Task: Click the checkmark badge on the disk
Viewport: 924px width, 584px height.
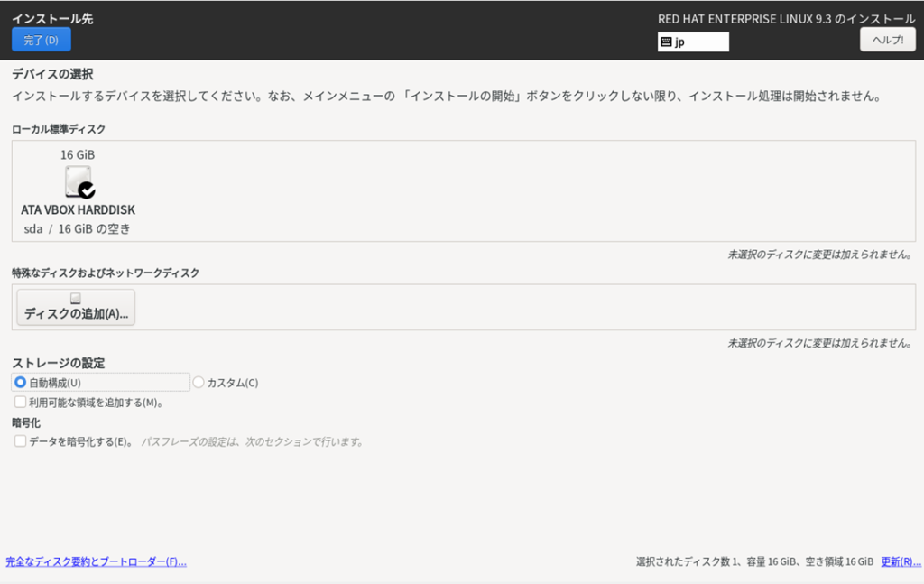Action: tap(87, 190)
